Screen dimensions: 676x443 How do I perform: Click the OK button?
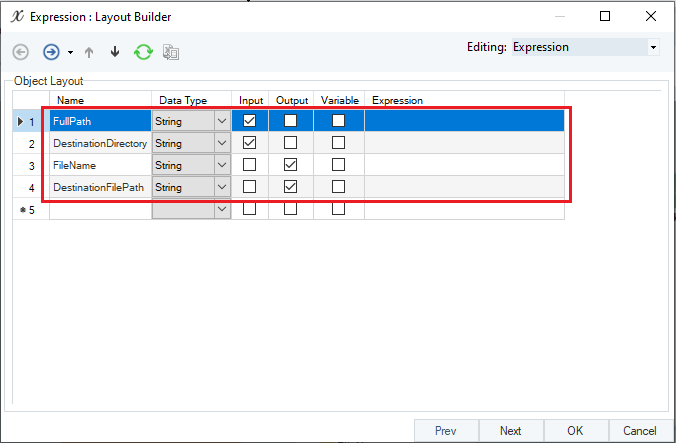[576, 431]
